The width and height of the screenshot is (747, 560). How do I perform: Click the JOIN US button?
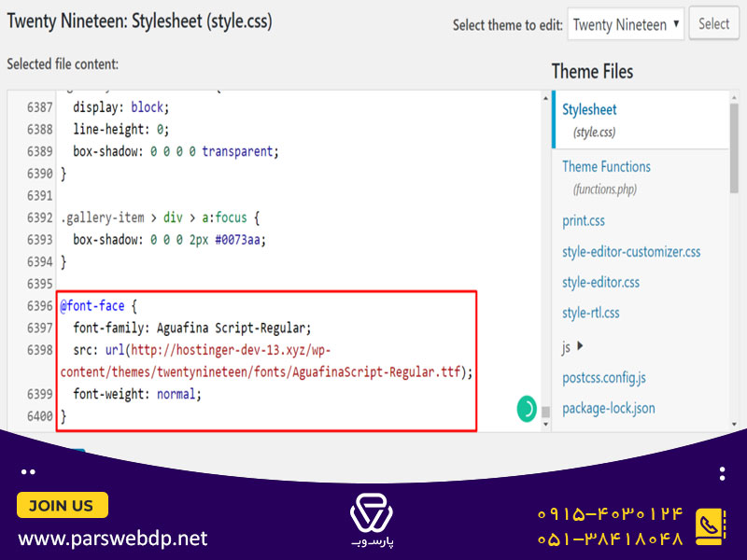click(62, 505)
